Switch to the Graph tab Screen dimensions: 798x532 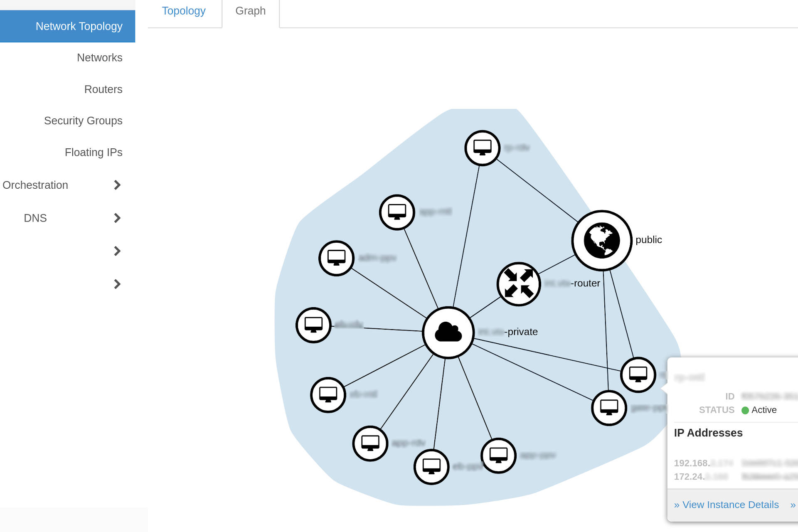point(250,11)
